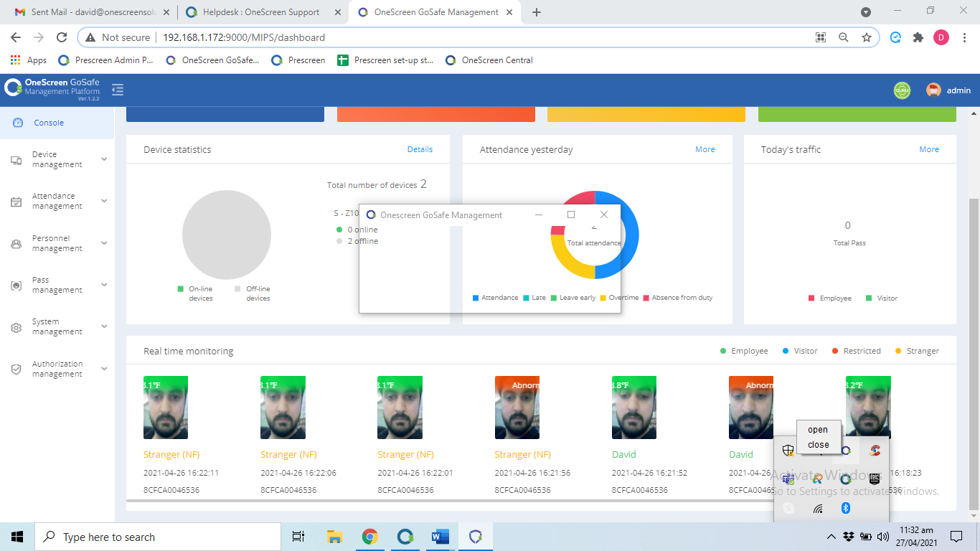Viewport: 980px width, 551px height.
Task: Expand the Attendance management chevron
Action: (x=104, y=201)
